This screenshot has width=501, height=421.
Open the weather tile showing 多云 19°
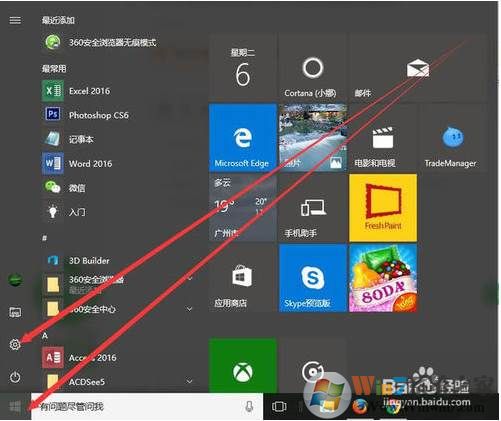[x=243, y=208]
